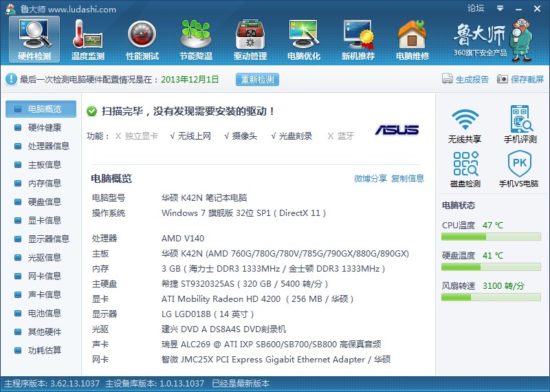This screenshot has width=550, height=392.
Task: Click 主程序版本 3.62.13.1037 in status bar
Action: pos(52,384)
